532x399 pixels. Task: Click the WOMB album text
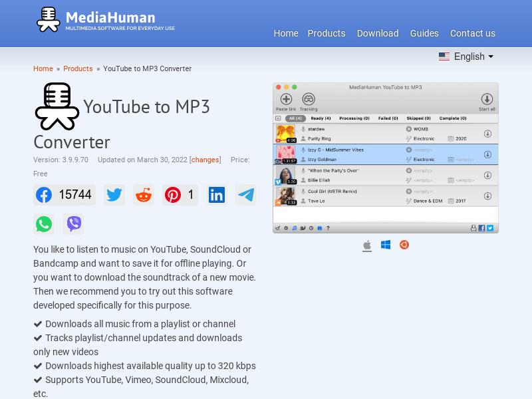pos(421,129)
